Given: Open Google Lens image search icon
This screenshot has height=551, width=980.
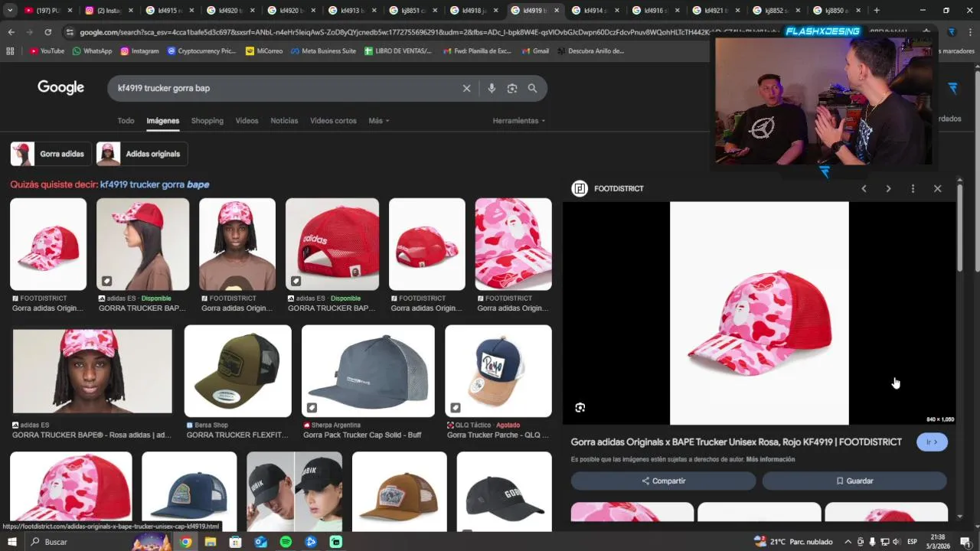Looking at the screenshot, I should [x=512, y=88].
